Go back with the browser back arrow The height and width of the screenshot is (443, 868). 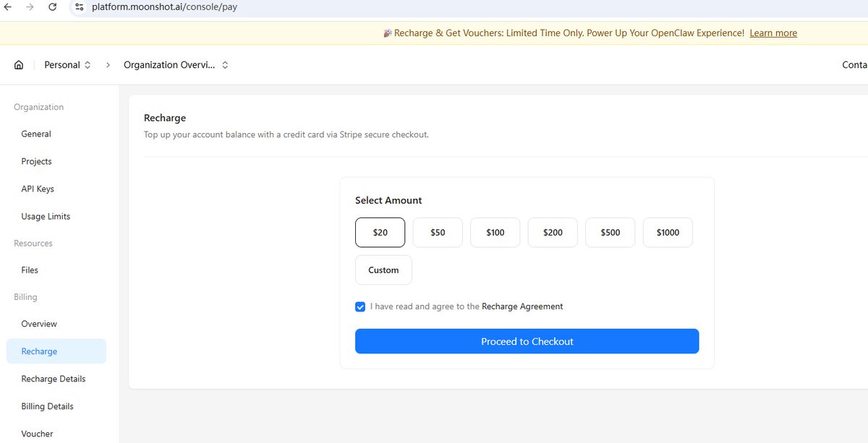pos(7,7)
